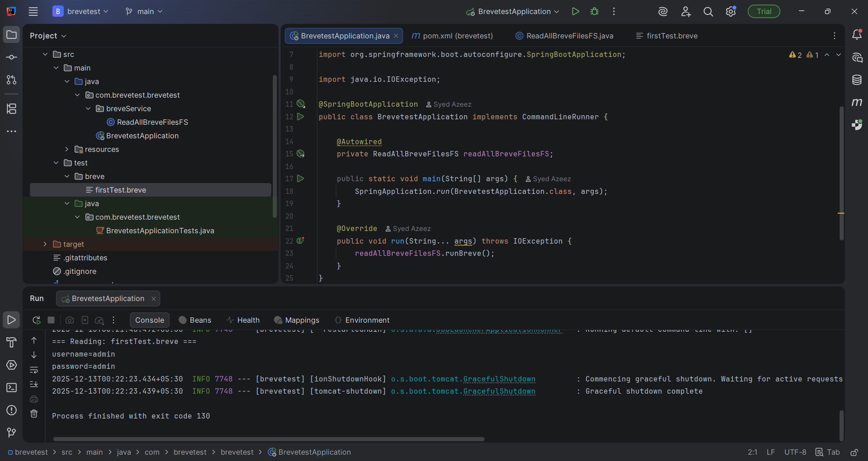The width and height of the screenshot is (868, 461).
Task: Select brevetest in the breadcrumb bar
Action: 31,452
